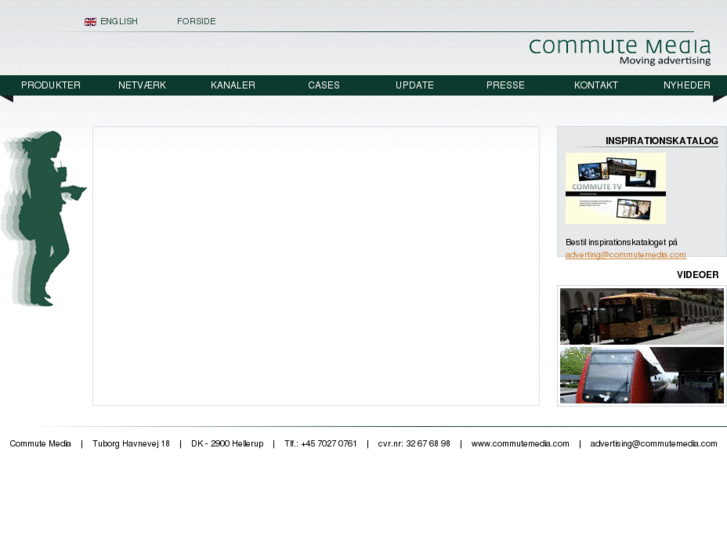Viewport: 727px width, 545px height.
Task: Open the Commute TV catalog thumbnail
Action: click(616, 189)
